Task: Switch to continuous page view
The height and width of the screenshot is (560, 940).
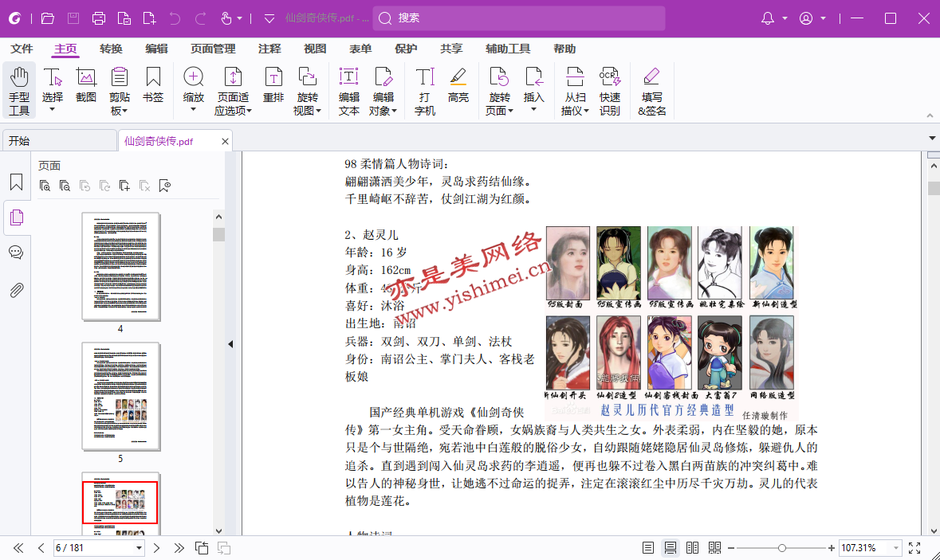Action: [x=671, y=548]
